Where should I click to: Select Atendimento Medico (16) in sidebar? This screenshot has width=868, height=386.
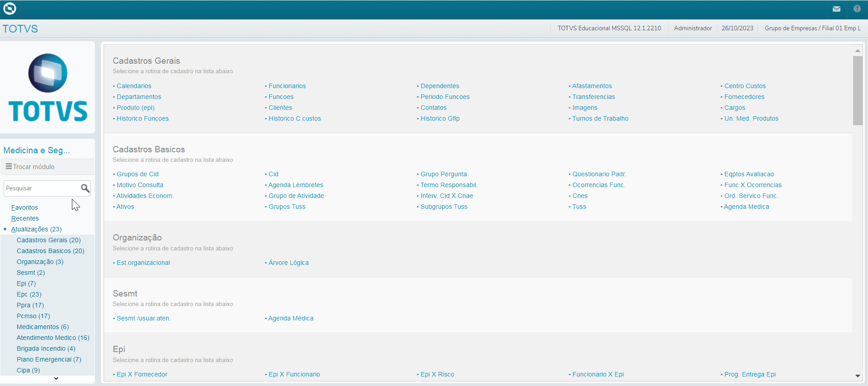click(53, 338)
